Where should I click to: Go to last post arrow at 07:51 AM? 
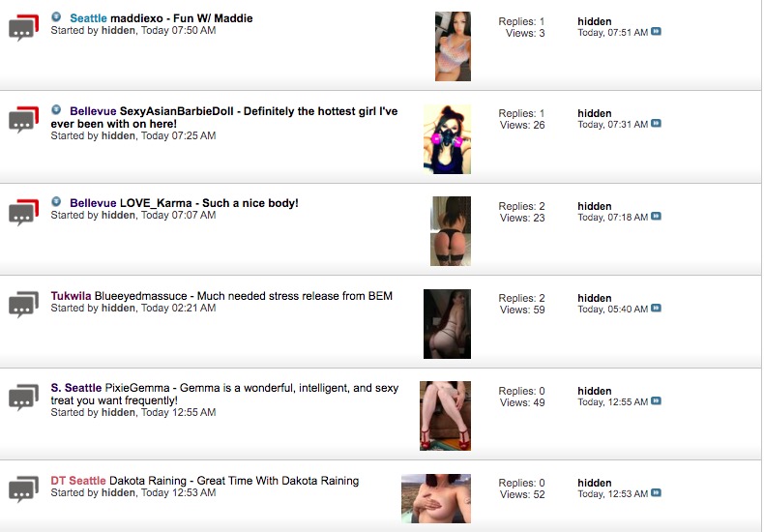(x=656, y=32)
